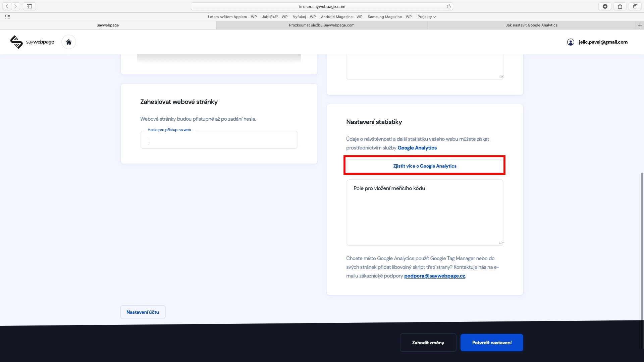Screen dimensions: 644x362
Task: Click the home icon button
Action: [x=69, y=42]
